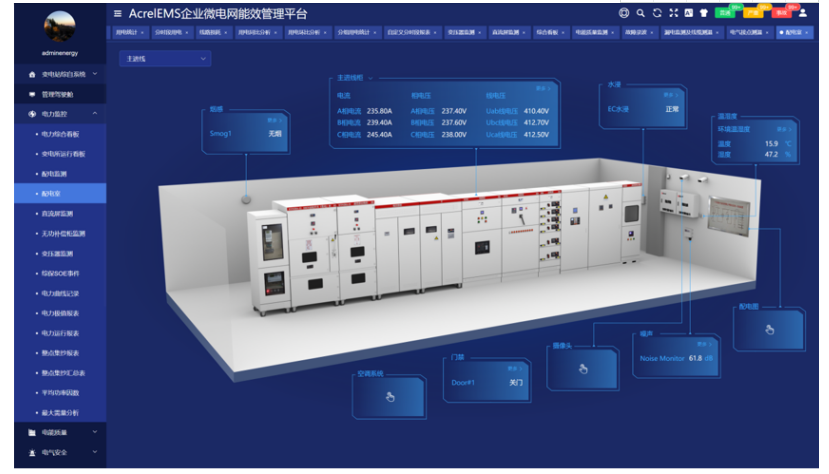
Task: Open the 主进线 dropdown selector
Action: [164, 59]
